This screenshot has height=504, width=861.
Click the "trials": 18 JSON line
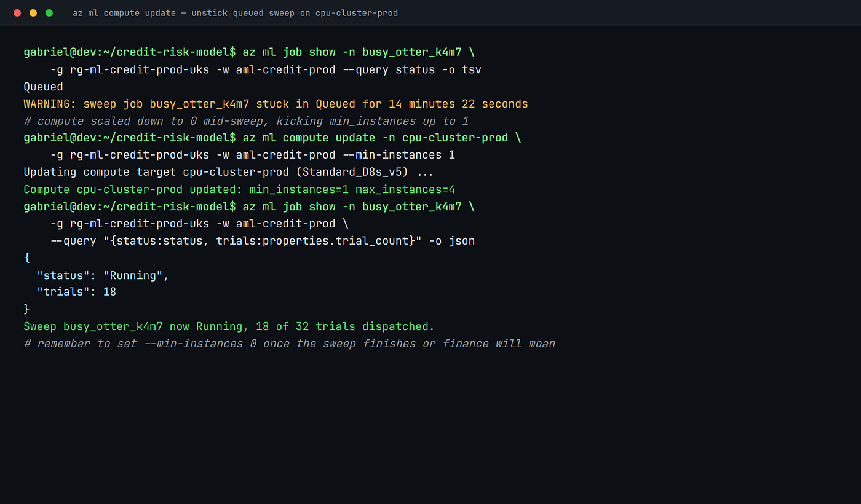[x=76, y=292]
